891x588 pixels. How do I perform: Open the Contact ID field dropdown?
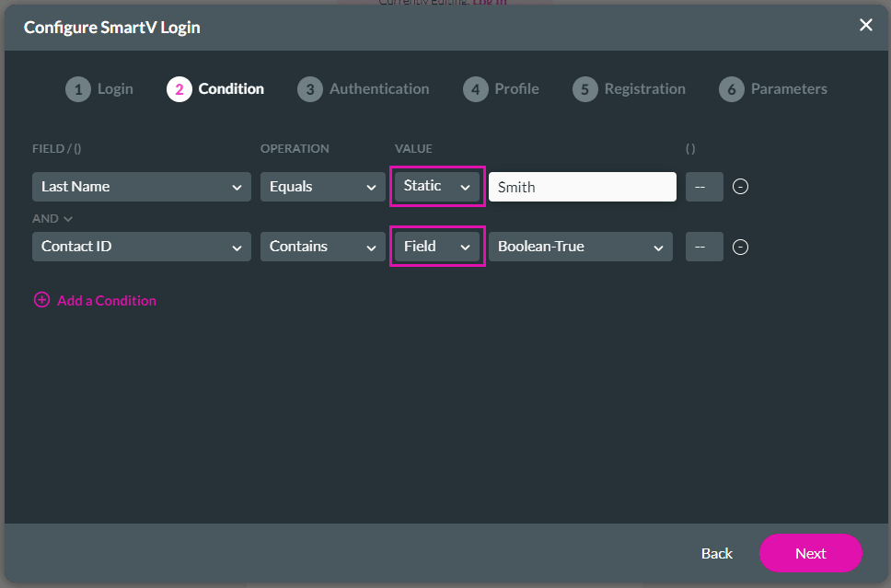coord(141,246)
